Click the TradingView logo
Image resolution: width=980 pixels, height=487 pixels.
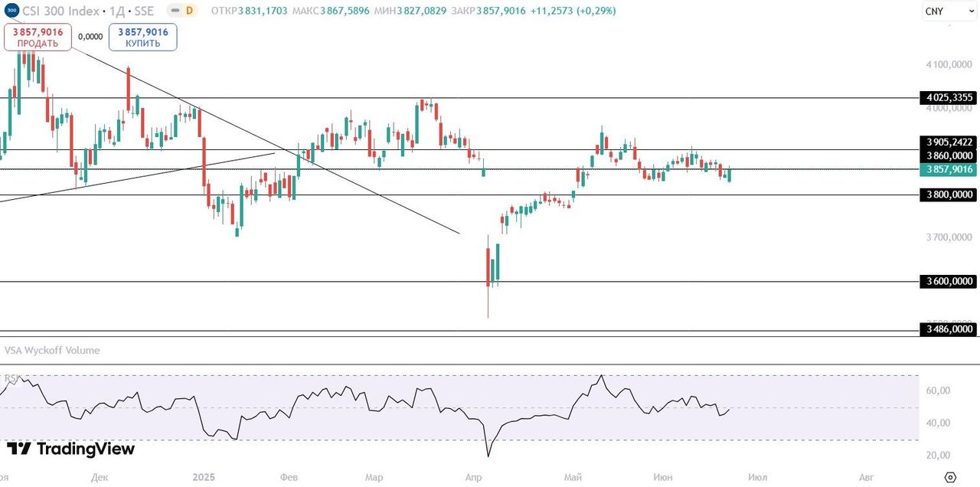pyautogui.click(x=70, y=449)
